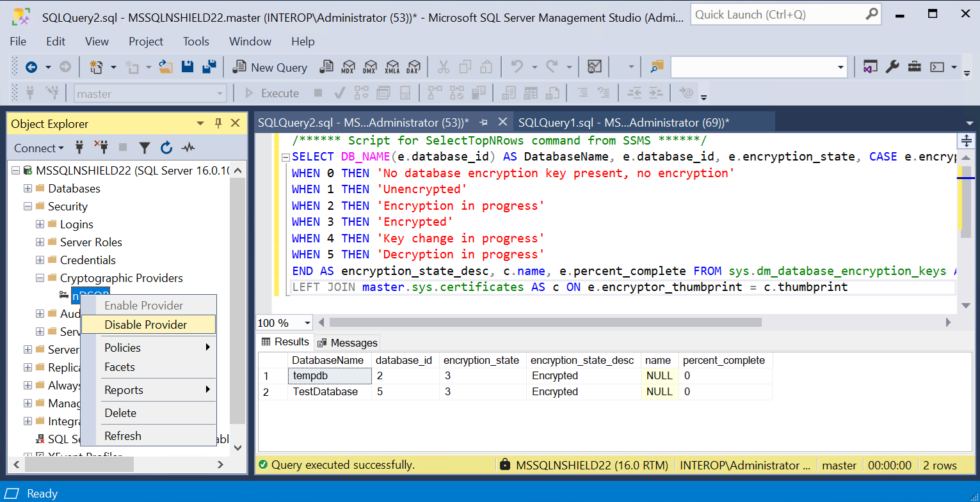
Task: Open a new DAX query
Action: point(414,67)
